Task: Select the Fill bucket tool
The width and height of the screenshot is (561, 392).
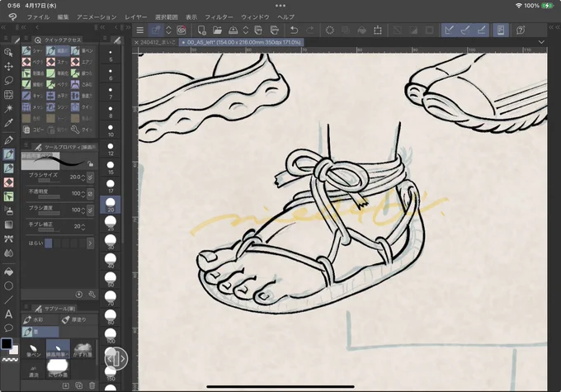Action: pos(8,272)
